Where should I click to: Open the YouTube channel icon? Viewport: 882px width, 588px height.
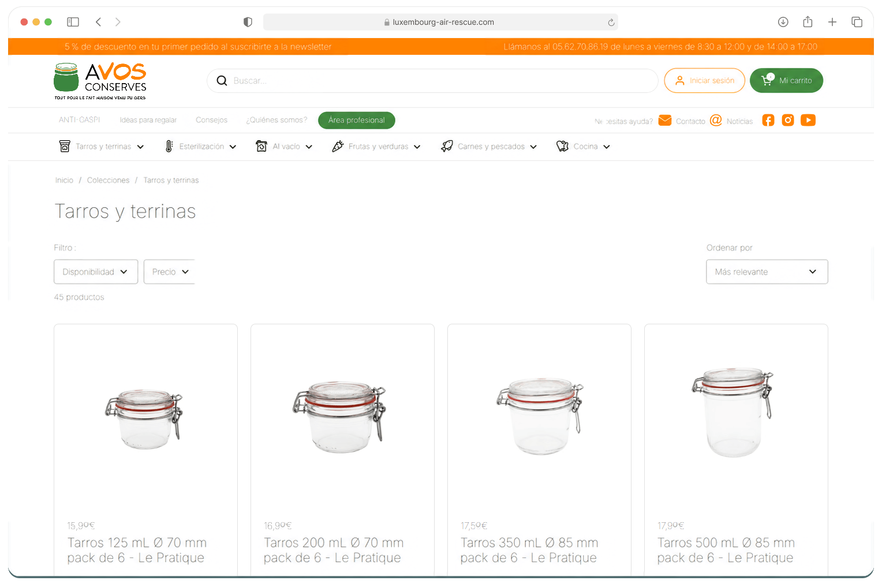808,120
